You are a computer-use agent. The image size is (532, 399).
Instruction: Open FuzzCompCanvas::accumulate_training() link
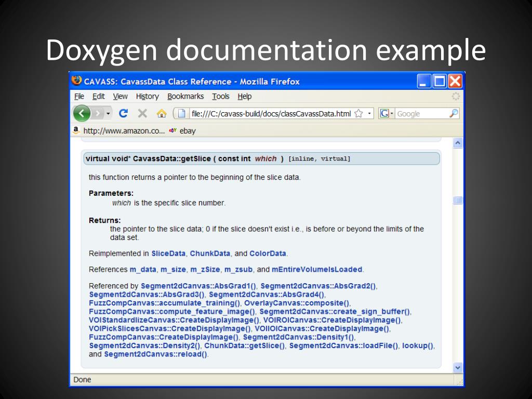coord(165,303)
